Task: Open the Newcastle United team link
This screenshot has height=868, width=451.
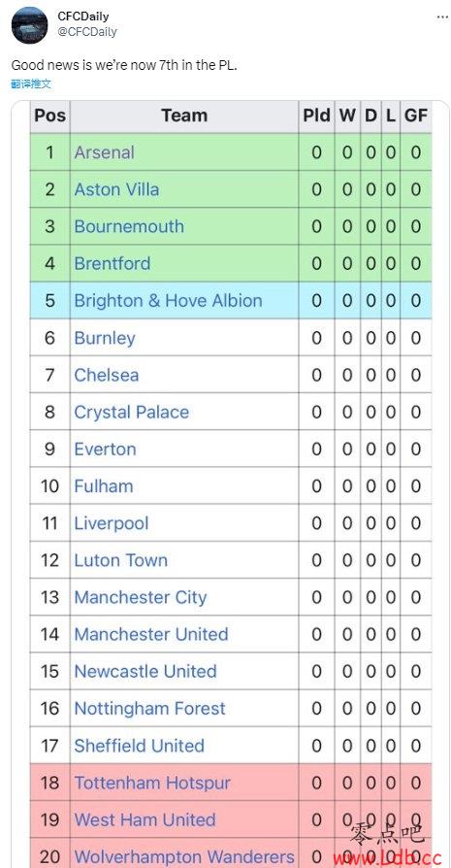Action: [x=145, y=672]
